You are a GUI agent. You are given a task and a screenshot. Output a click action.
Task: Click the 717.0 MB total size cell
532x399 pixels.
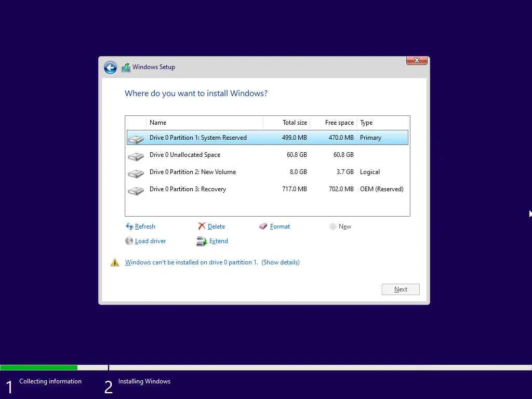click(295, 189)
